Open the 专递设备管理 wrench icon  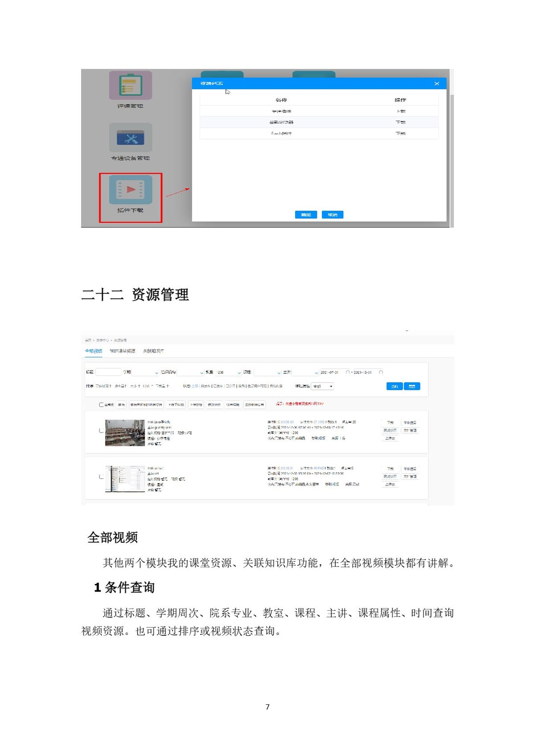click(x=130, y=138)
